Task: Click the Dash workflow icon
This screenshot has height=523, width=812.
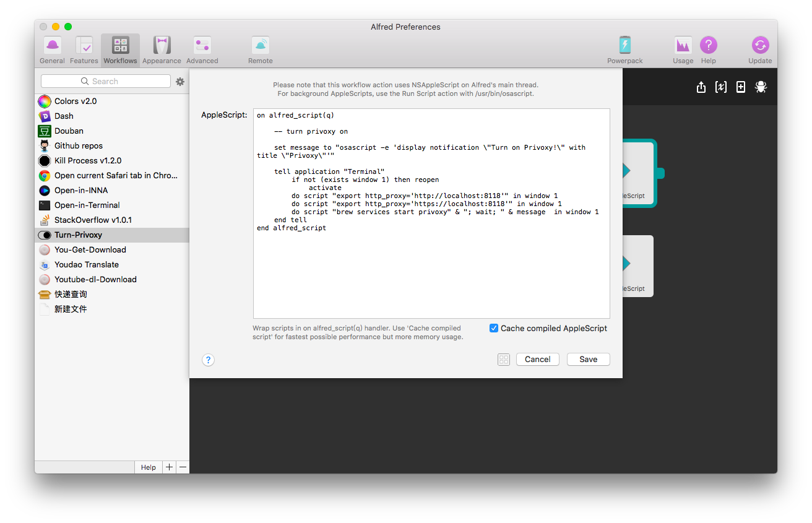Action: click(45, 116)
